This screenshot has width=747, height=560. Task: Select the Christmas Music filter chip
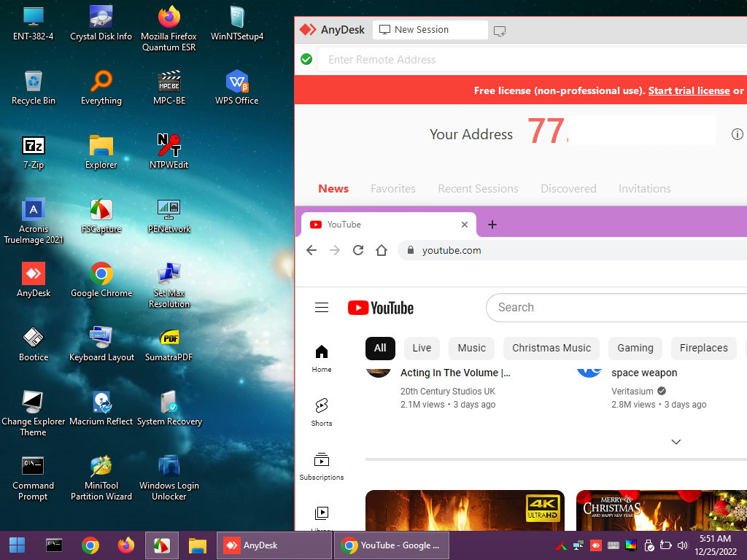click(x=551, y=348)
